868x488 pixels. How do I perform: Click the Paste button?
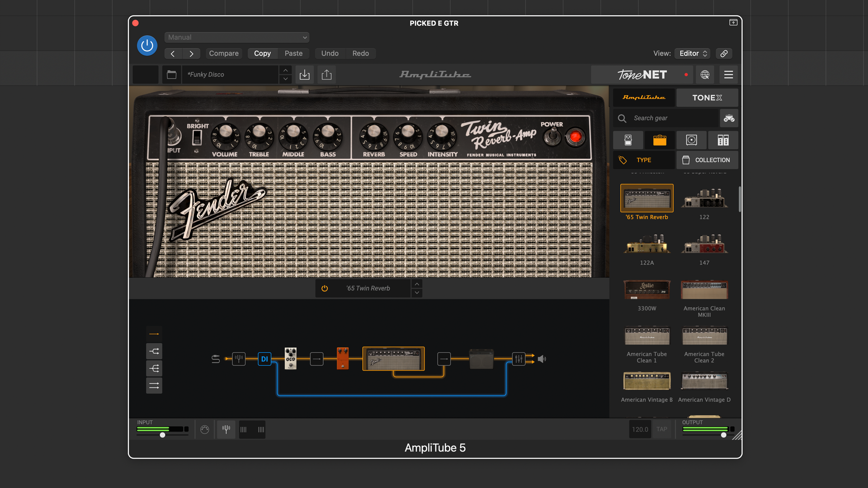pyautogui.click(x=293, y=54)
